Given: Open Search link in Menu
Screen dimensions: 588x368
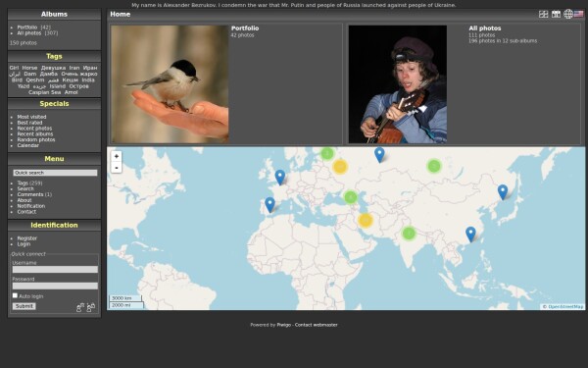Looking at the screenshot, I should point(25,188).
